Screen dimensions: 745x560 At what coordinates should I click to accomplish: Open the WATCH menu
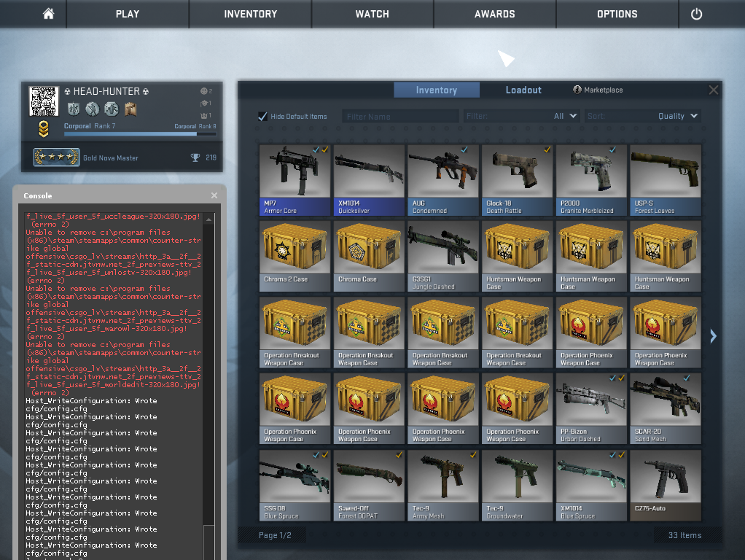[x=372, y=14]
